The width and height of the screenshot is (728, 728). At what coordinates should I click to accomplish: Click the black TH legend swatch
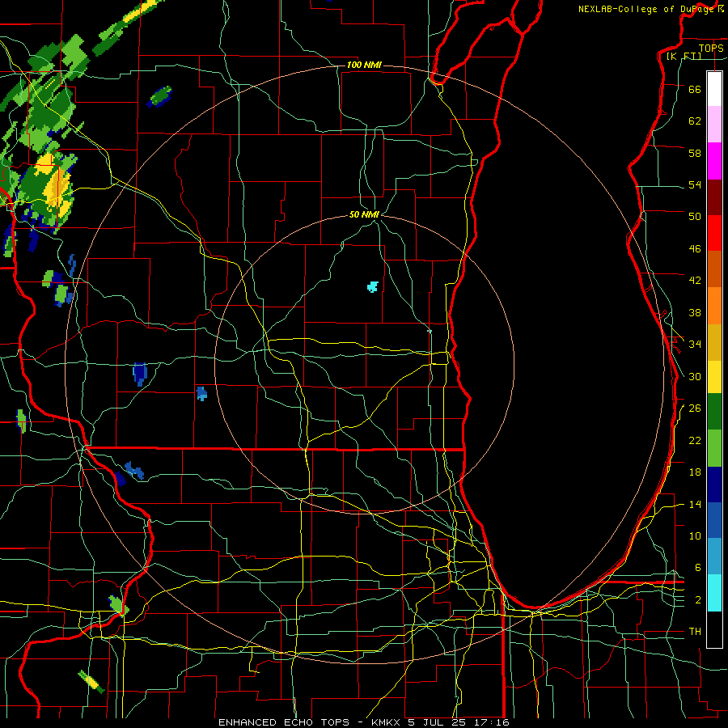click(x=714, y=629)
